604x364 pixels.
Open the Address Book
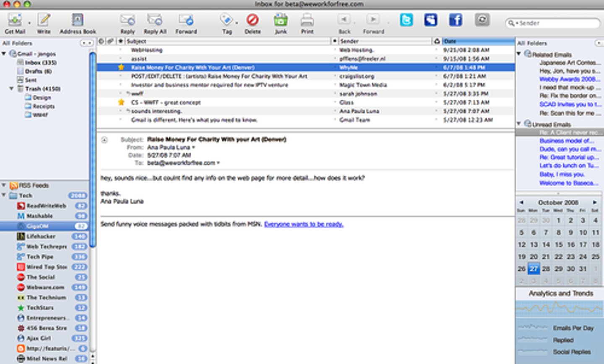(77, 20)
